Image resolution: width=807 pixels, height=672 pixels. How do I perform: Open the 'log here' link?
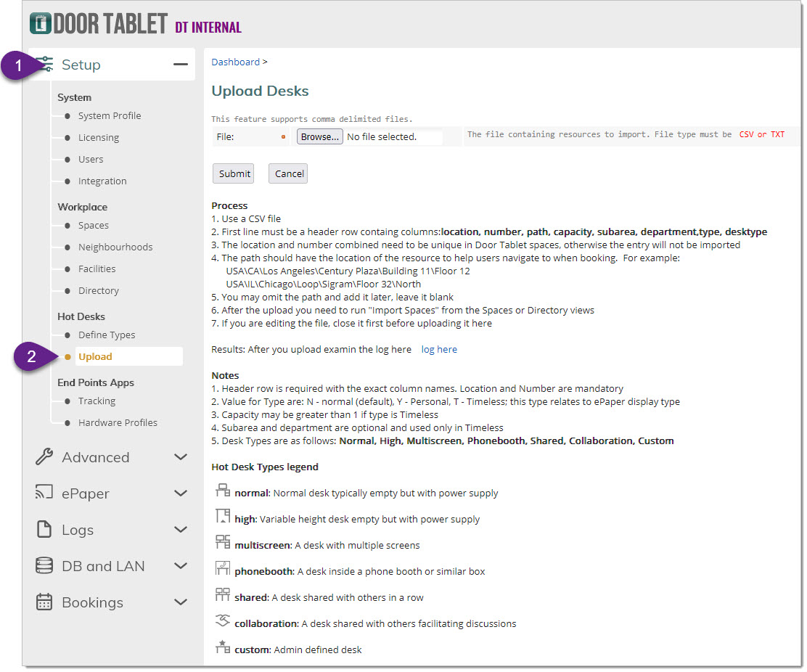pyautogui.click(x=439, y=349)
